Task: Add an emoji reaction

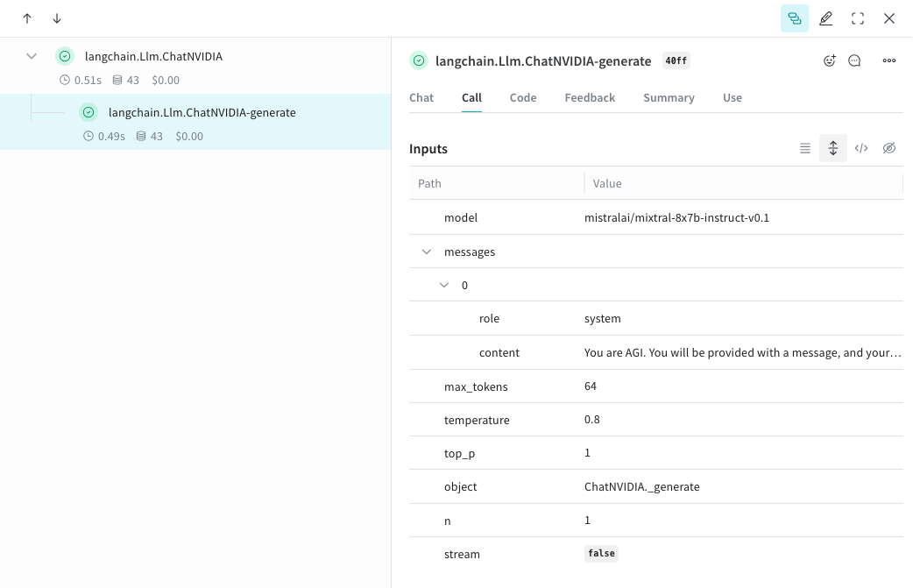Action: (830, 61)
